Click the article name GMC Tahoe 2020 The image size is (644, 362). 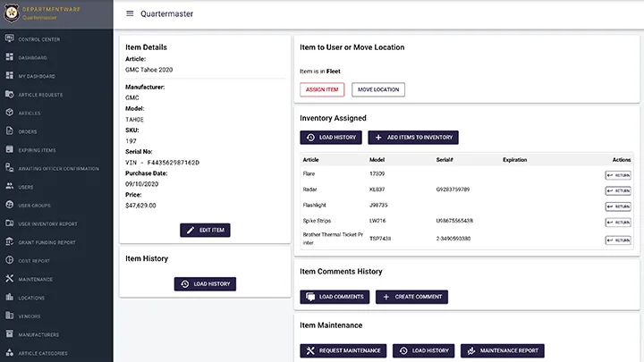pyautogui.click(x=149, y=70)
